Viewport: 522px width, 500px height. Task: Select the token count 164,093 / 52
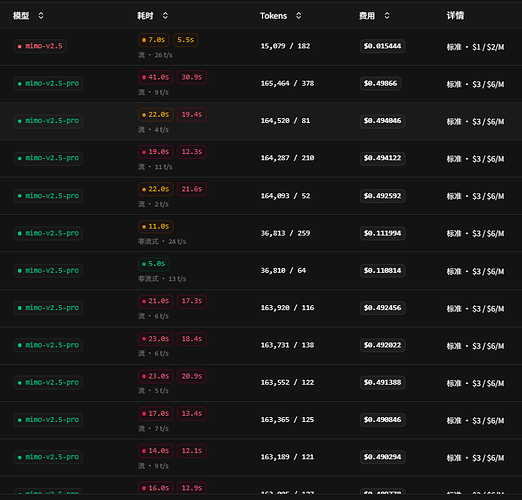click(285, 196)
